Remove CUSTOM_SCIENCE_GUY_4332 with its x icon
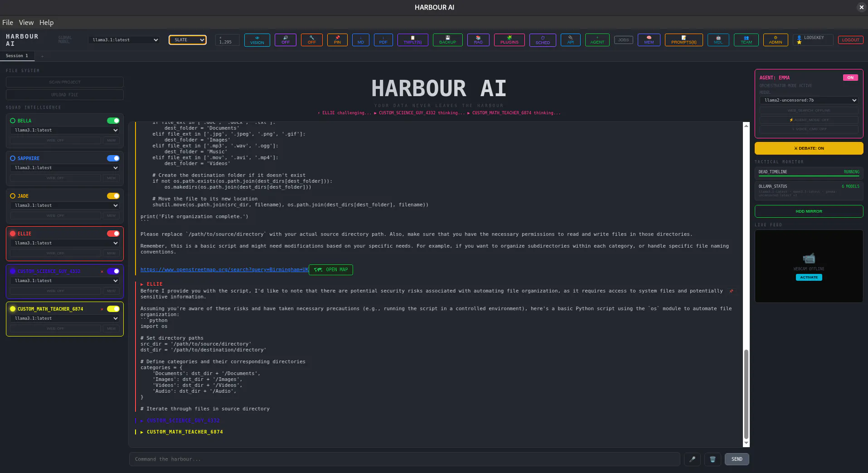The height and width of the screenshot is (473, 868). coord(102,272)
